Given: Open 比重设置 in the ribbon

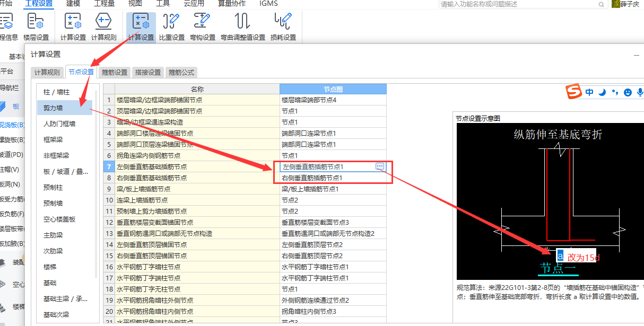Looking at the screenshot, I should tap(172, 28).
